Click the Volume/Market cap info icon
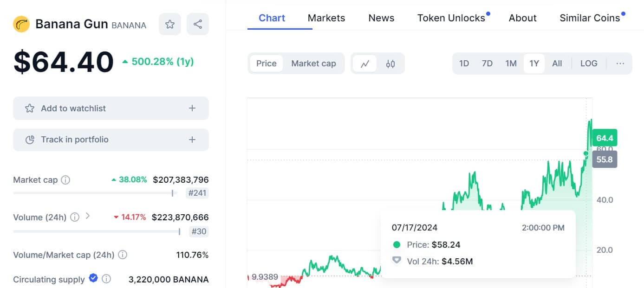Image resolution: width=644 pixels, height=288 pixels. pos(123,255)
